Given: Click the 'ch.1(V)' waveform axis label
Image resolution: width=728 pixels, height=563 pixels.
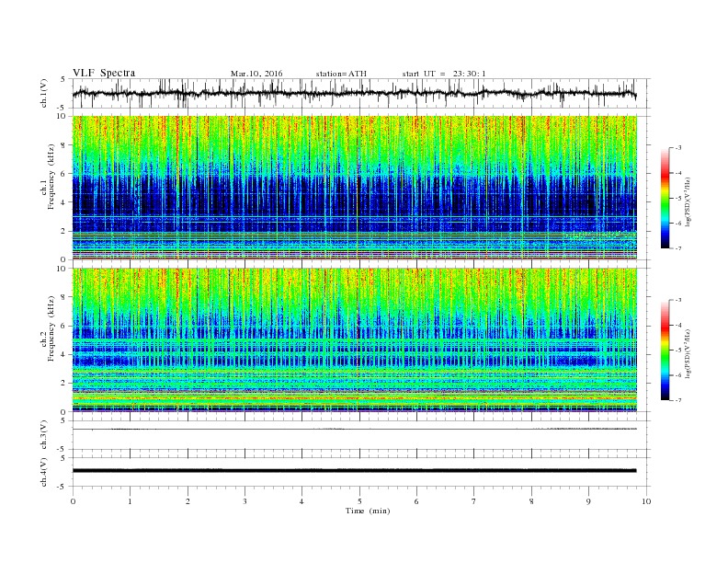Looking at the screenshot, I should click(x=44, y=93).
